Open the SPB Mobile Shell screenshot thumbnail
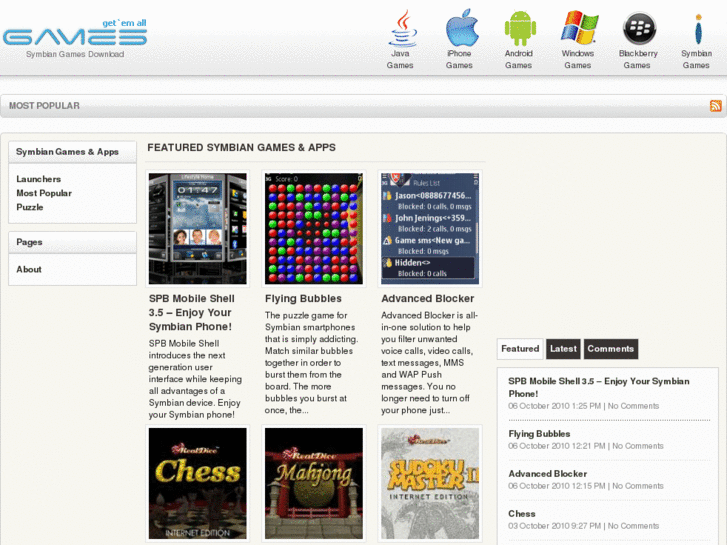This screenshot has height=545, width=727. pyautogui.click(x=198, y=229)
